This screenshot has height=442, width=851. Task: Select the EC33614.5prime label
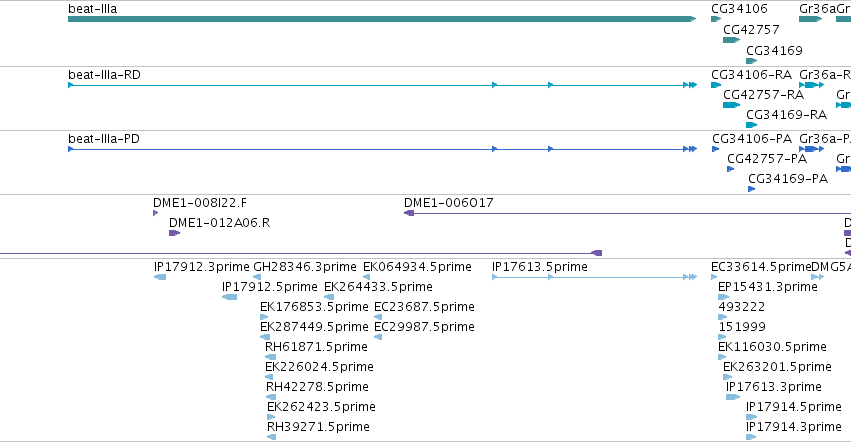click(761, 267)
